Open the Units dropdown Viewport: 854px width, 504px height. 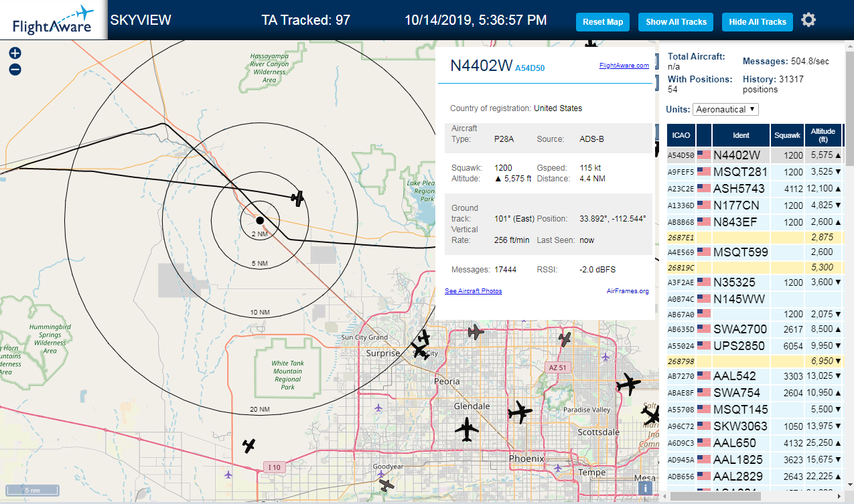[726, 109]
